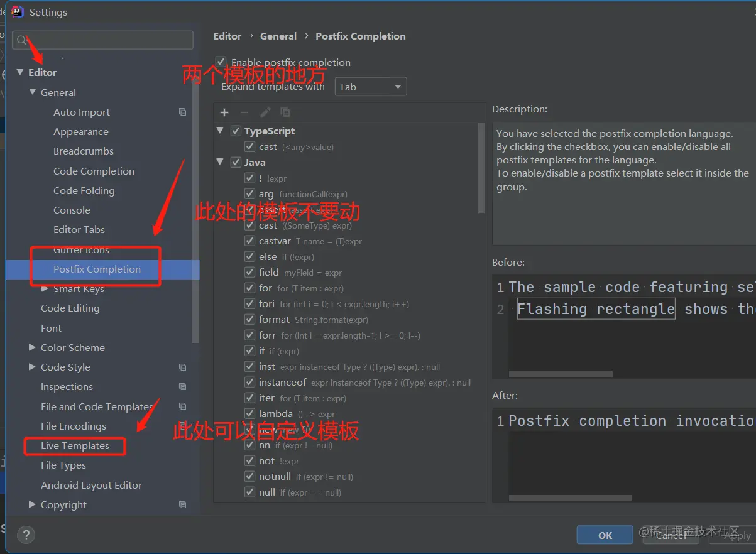Click the add template plus icon
The height and width of the screenshot is (554, 756).
[224, 112]
